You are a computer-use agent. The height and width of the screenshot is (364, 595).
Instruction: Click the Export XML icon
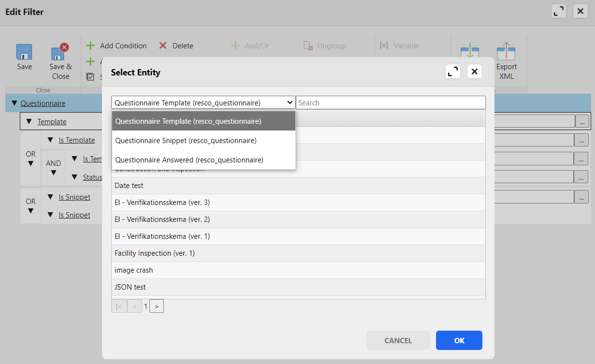(506, 51)
